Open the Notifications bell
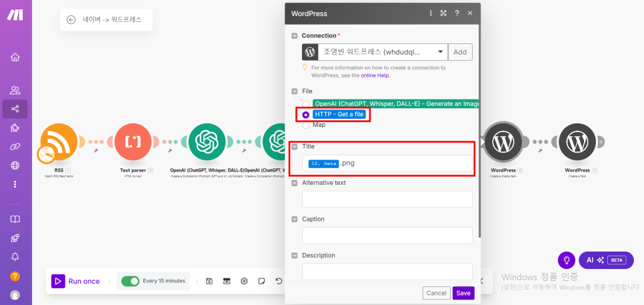644x305 pixels. [15, 257]
